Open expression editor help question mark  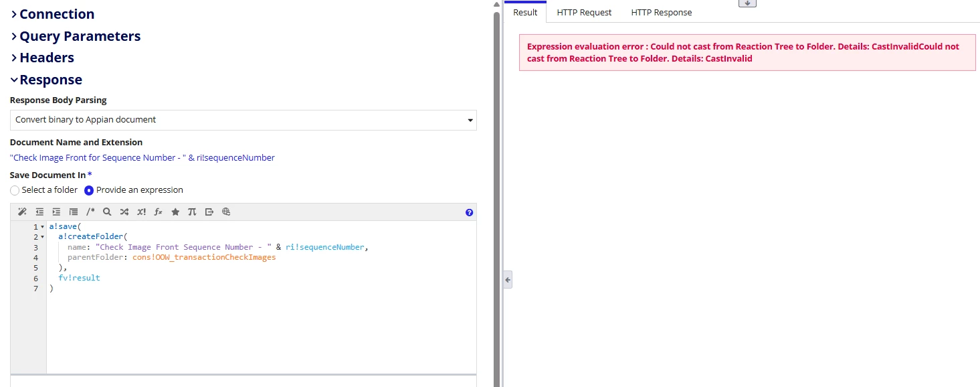click(x=469, y=212)
